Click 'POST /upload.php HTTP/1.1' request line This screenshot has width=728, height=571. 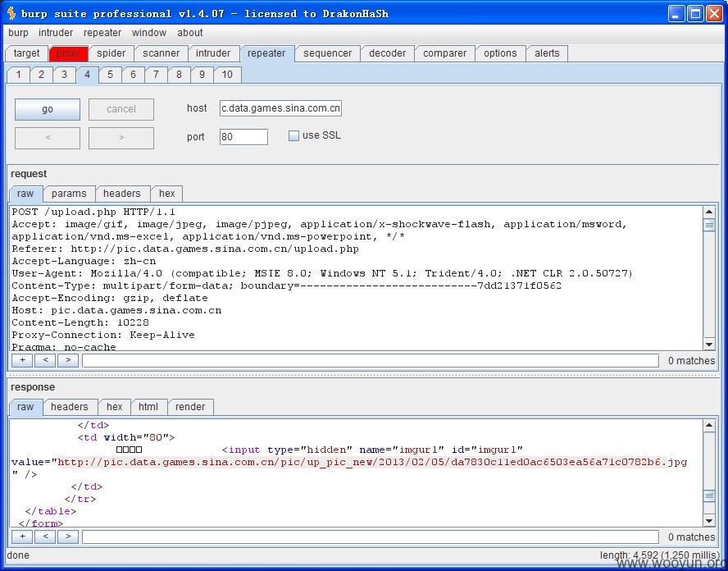pyautogui.click(x=93, y=212)
